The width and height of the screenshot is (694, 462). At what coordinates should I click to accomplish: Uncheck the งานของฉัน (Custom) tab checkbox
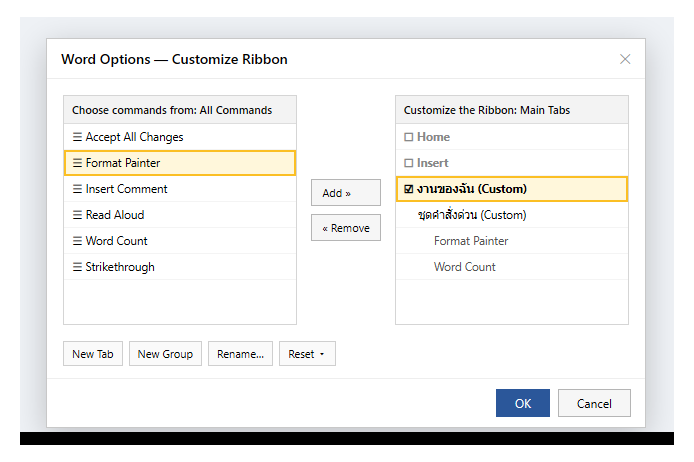tap(409, 189)
